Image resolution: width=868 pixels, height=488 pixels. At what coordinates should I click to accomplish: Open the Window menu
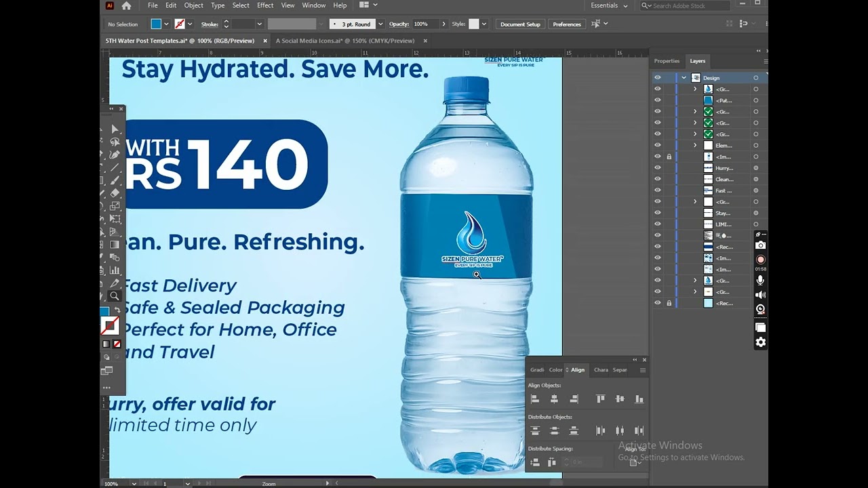tap(313, 5)
